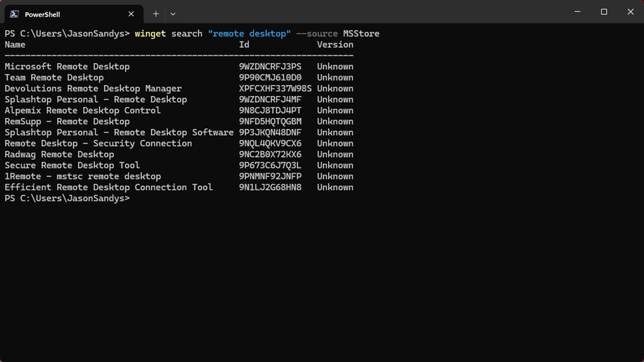Click Team Remote Desktop entry
The image size is (644, 362).
click(54, 77)
